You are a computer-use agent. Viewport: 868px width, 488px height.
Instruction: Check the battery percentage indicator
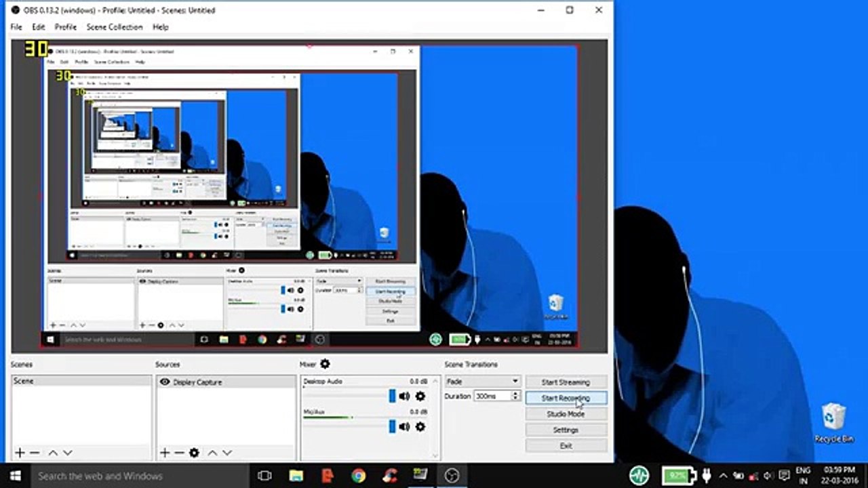[679, 475]
